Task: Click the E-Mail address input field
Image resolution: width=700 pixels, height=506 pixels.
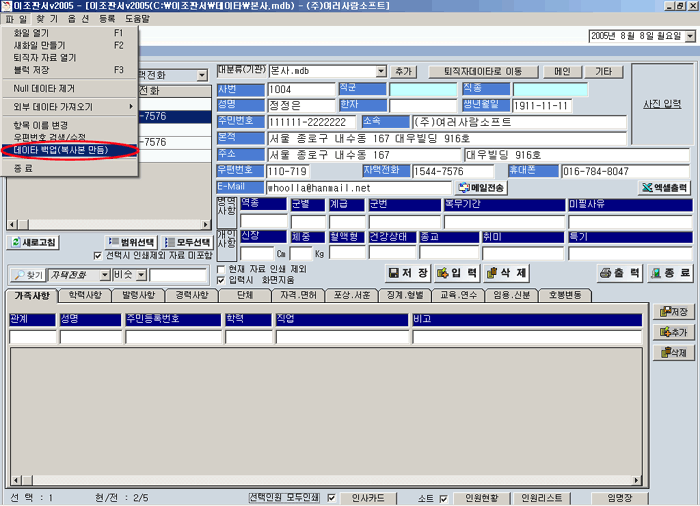Action: point(359,187)
